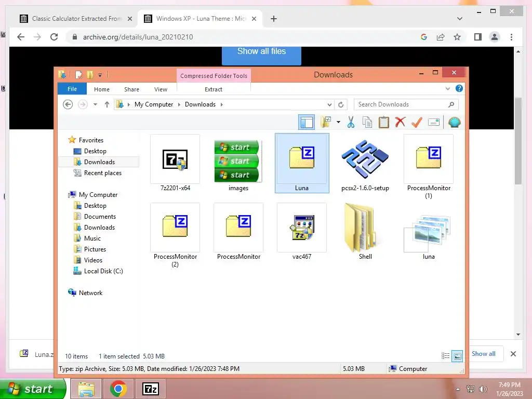This screenshot has width=532, height=399.
Task: Open Explorer help with the question mark icon
Action: pyautogui.click(x=459, y=88)
